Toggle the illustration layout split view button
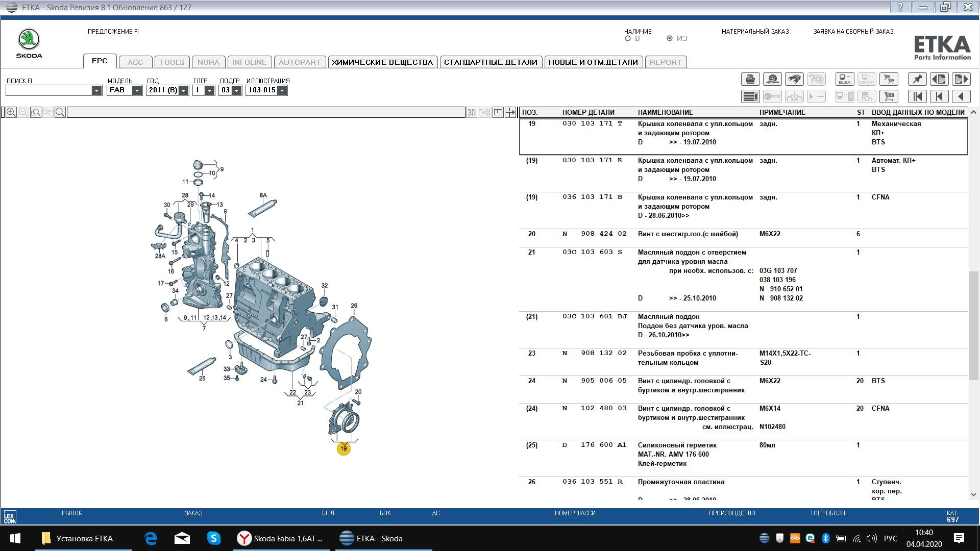The image size is (980, 551). tap(498, 112)
